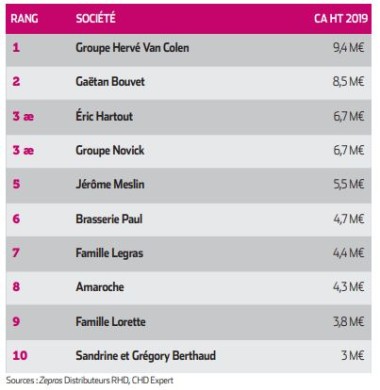Click Sandrine et Grégory Berthaud row

[188, 356]
